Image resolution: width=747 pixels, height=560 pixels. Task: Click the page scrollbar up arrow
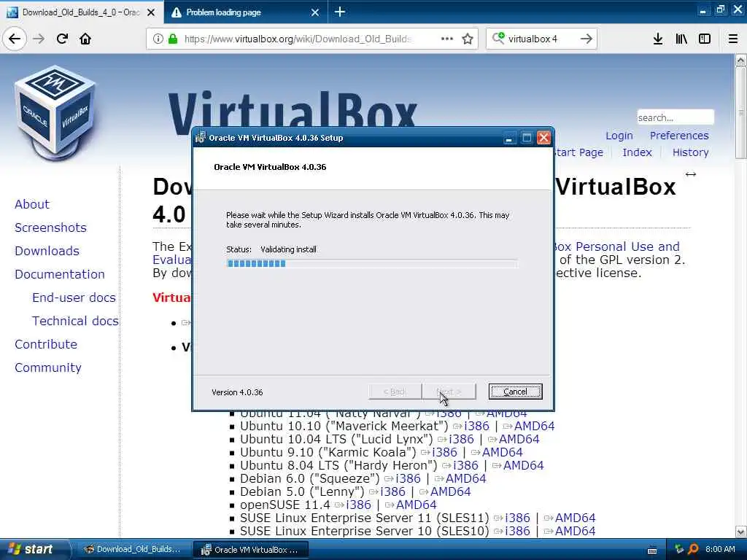pyautogui.click(x=741, y=60)
